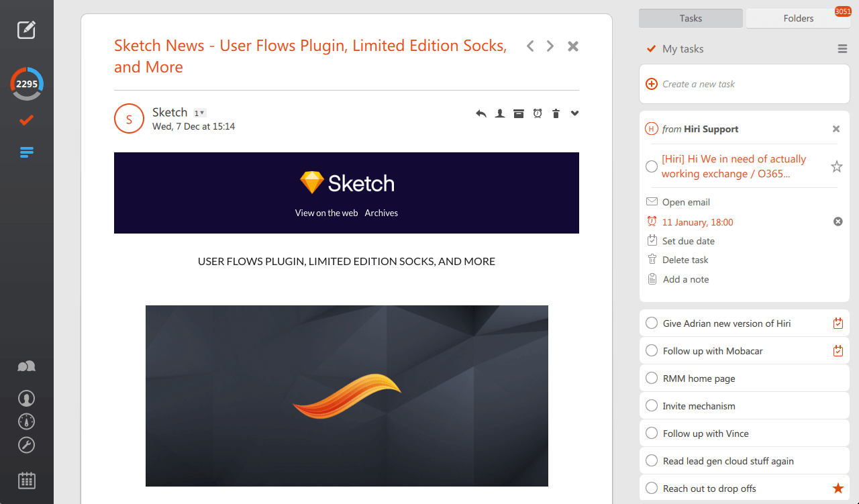Complete Read lead gen cloud stuff task
The image size is (859, 504).
[652, 461]
